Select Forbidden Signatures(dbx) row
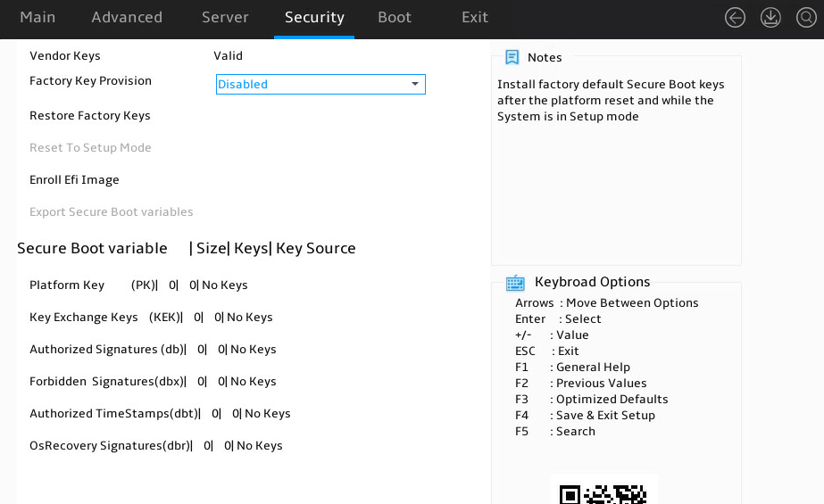 coord(153,381)
